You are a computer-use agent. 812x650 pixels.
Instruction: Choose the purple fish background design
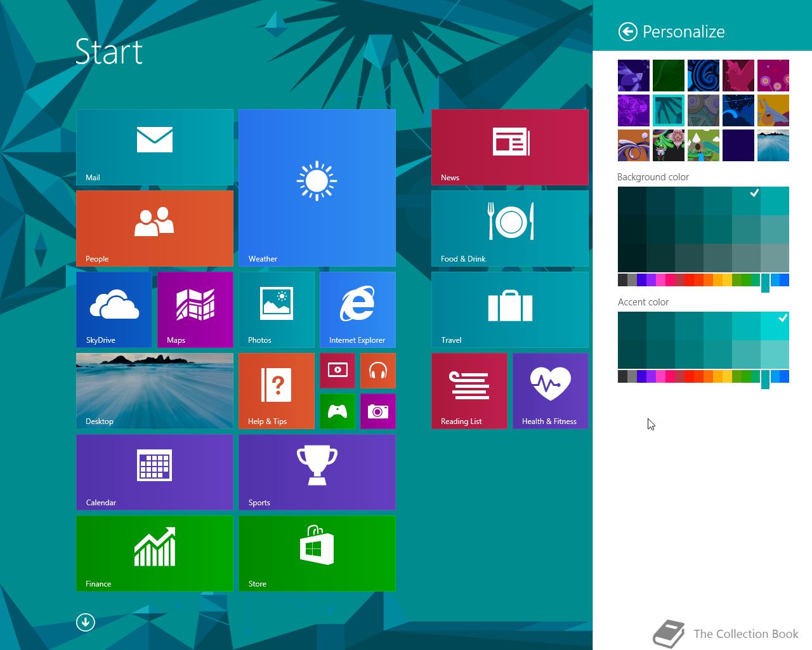tap(634, 76)
